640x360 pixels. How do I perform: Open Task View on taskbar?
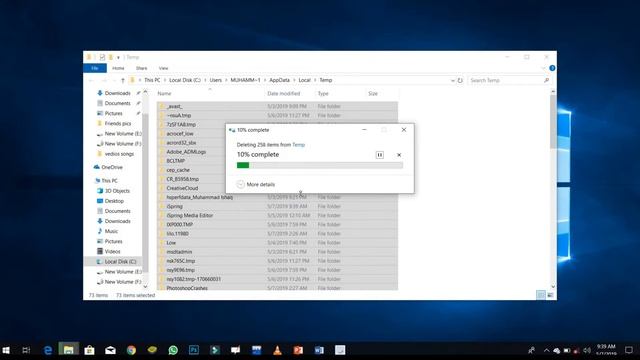pos(26,350)
